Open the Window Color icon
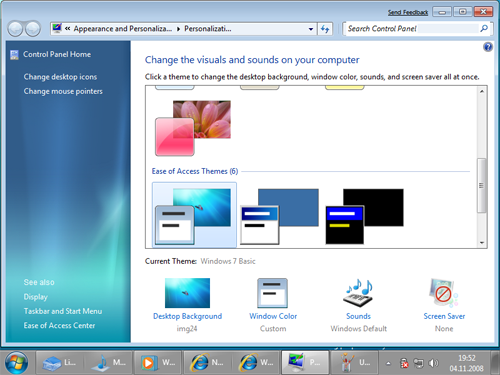 pyautogui.click(x=272, y=293)
